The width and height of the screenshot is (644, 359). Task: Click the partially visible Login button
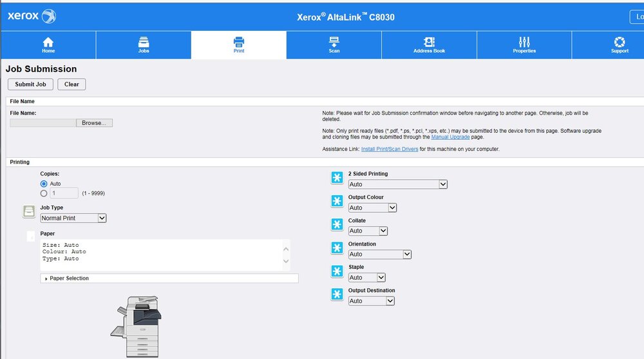coord(637,17)
